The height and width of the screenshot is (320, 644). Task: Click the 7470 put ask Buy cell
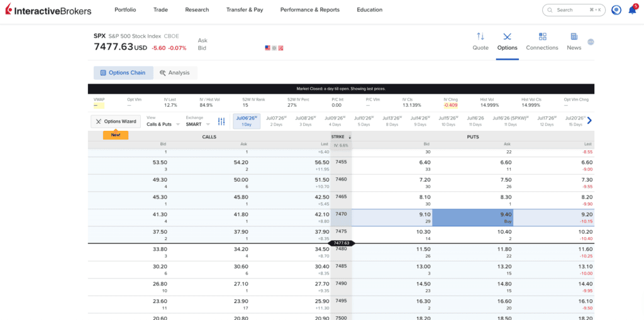click(x=473, y=218)
